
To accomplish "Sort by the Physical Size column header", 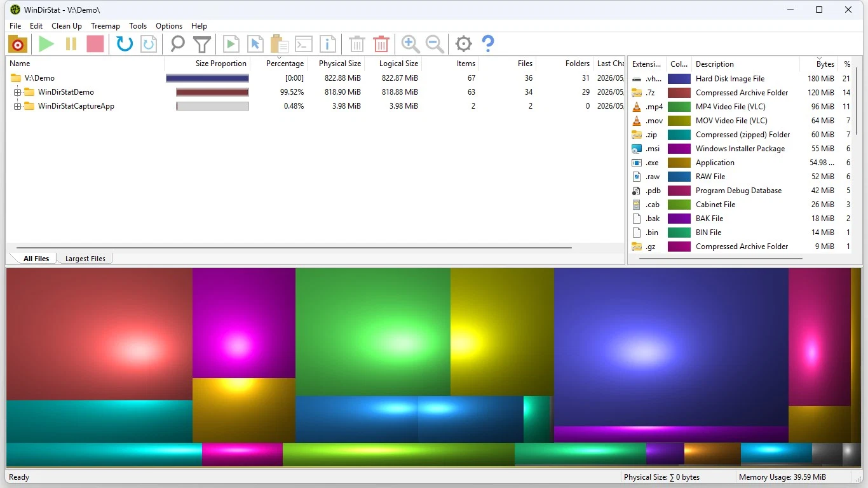I will [336, 64].
